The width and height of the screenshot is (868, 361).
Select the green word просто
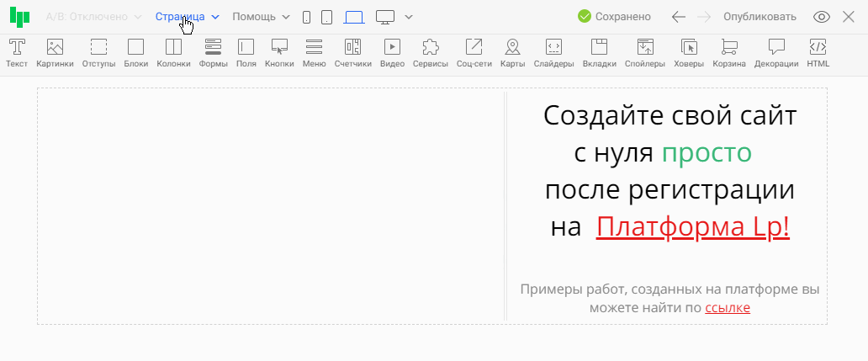click(x=707, y=153)
